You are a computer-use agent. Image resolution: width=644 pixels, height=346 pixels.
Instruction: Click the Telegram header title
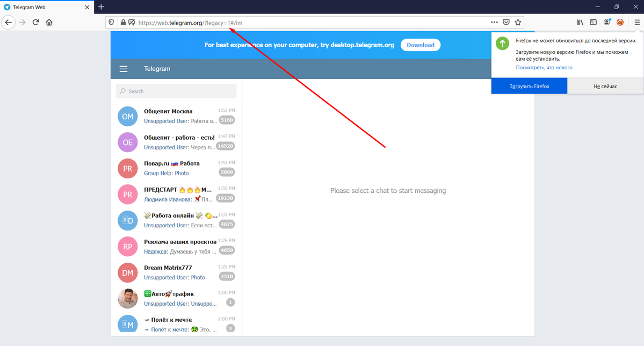pyautogui.click(x=157, y=69)
